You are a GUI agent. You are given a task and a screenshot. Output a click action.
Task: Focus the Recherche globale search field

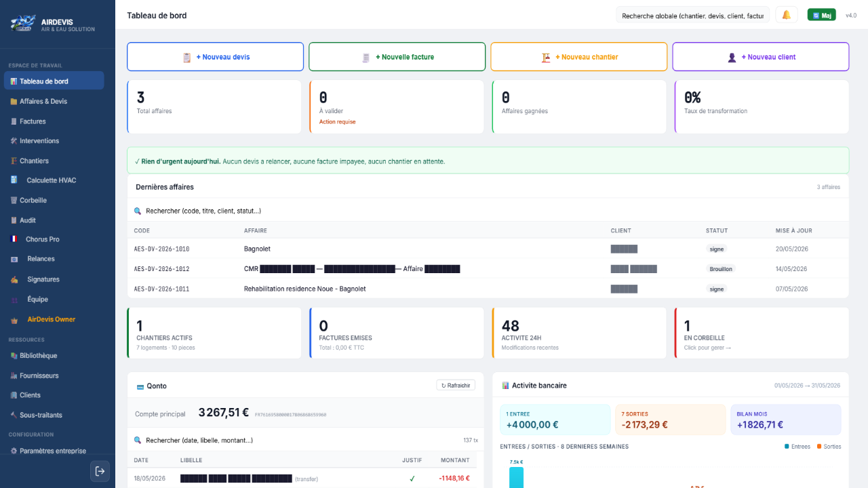[692, 16]
